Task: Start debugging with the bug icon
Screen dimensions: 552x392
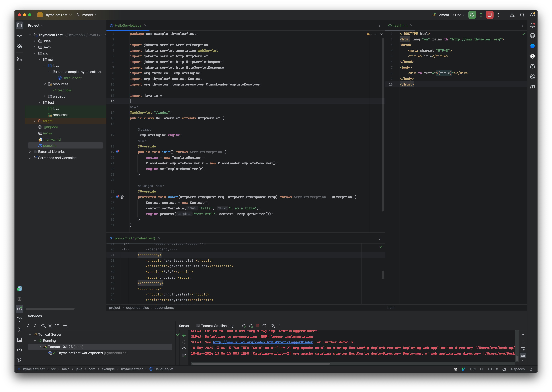Action: pyautogui.click(x=481, y=15)
